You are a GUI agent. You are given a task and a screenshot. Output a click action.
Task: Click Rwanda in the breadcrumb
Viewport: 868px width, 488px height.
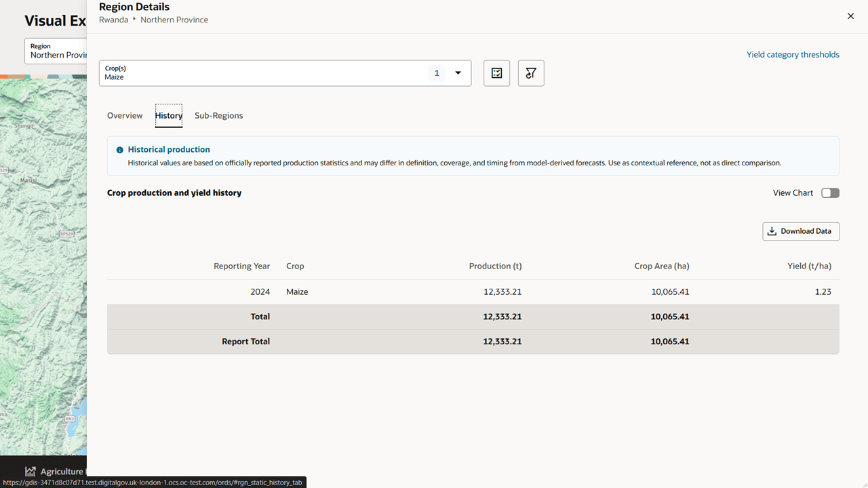pyautogui.click(x=113, y=20)
